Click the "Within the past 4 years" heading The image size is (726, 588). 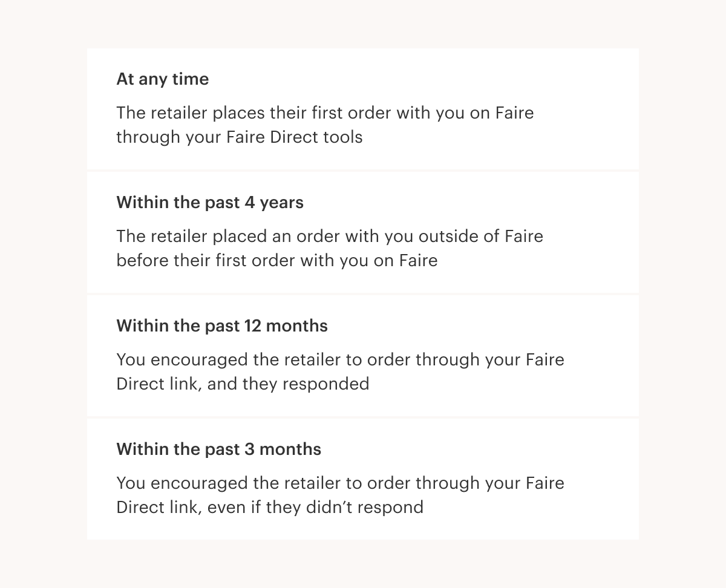[x=210, y=203]
